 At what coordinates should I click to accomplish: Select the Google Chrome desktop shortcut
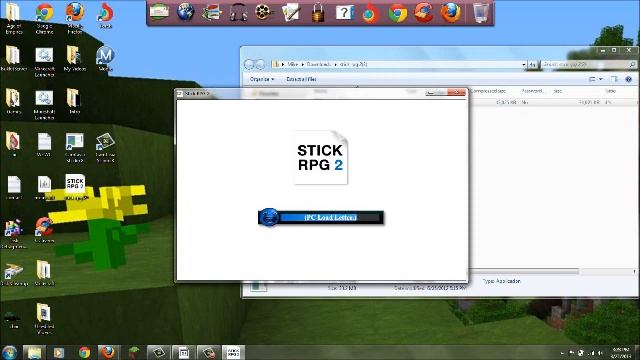44,18
